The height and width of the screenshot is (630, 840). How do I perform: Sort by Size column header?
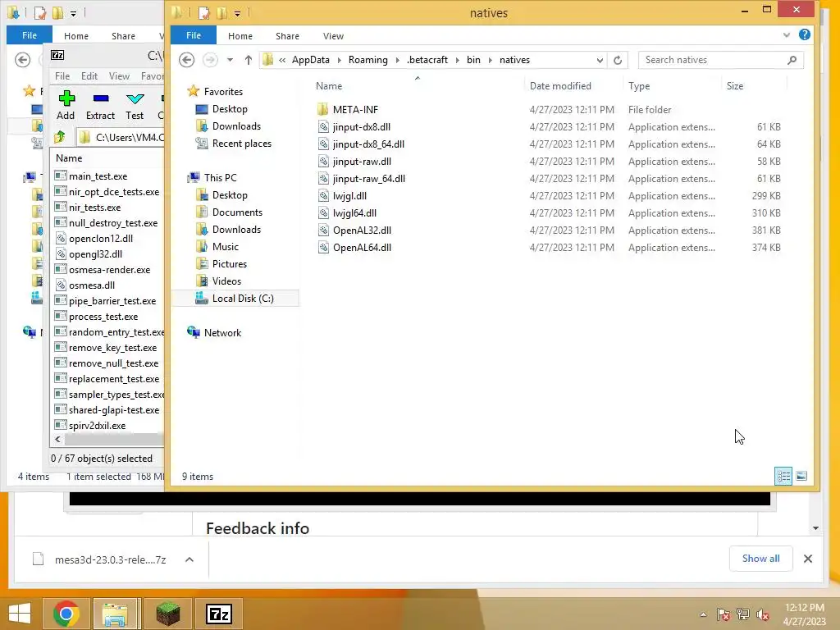click(x=734, y=85)
